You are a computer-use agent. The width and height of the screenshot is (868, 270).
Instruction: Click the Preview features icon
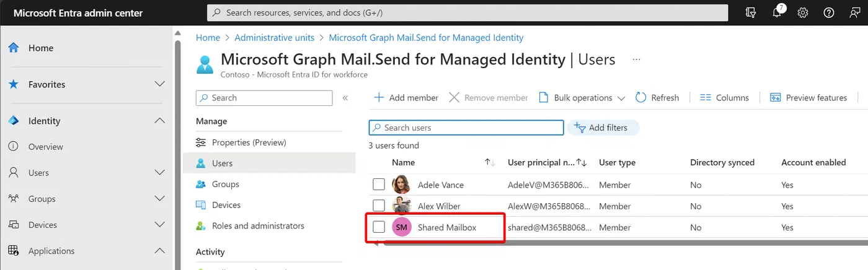pos(775,98)
